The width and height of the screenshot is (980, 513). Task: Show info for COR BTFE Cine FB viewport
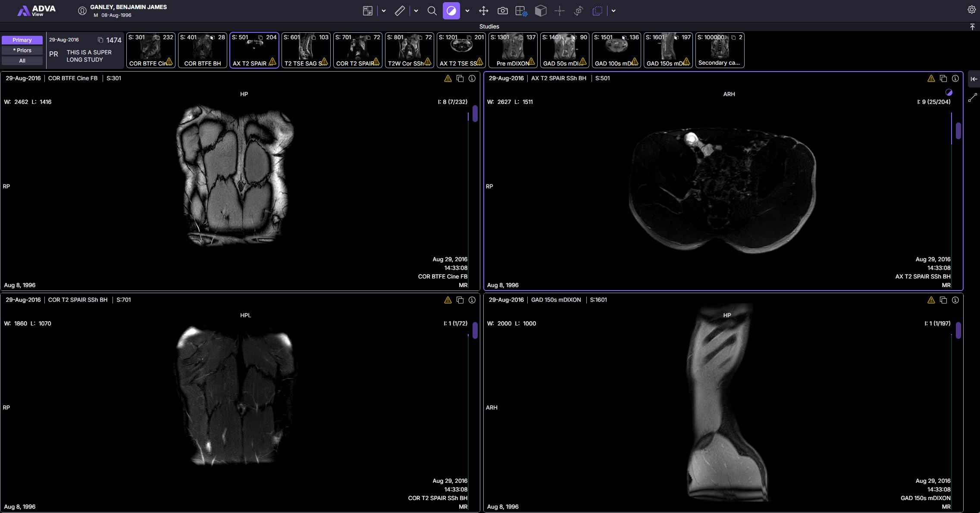click(472, 78)
